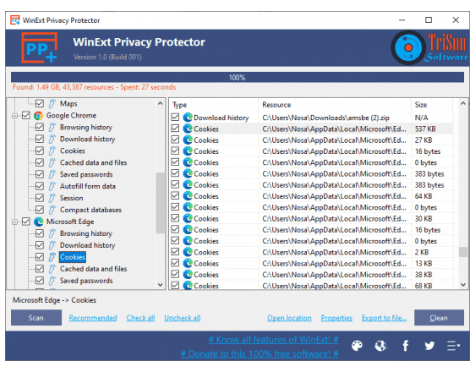Image resolution: width=474 pixels, height=369 pixels.
Task: Click the footprint icon beside selected Edge Cookies
Action: tap(52, 257)
